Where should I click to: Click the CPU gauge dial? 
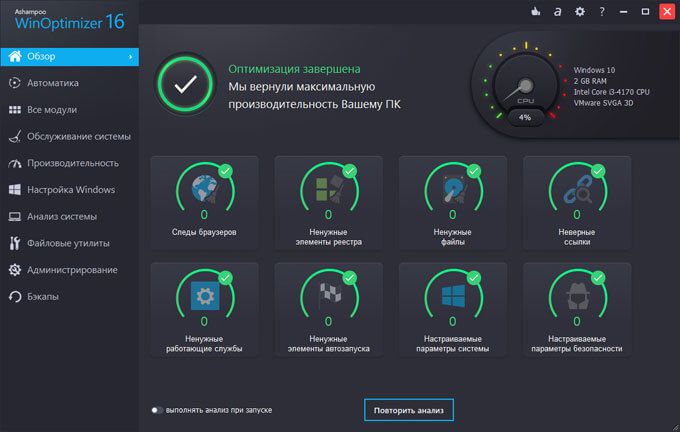click(x=525, y=85)
